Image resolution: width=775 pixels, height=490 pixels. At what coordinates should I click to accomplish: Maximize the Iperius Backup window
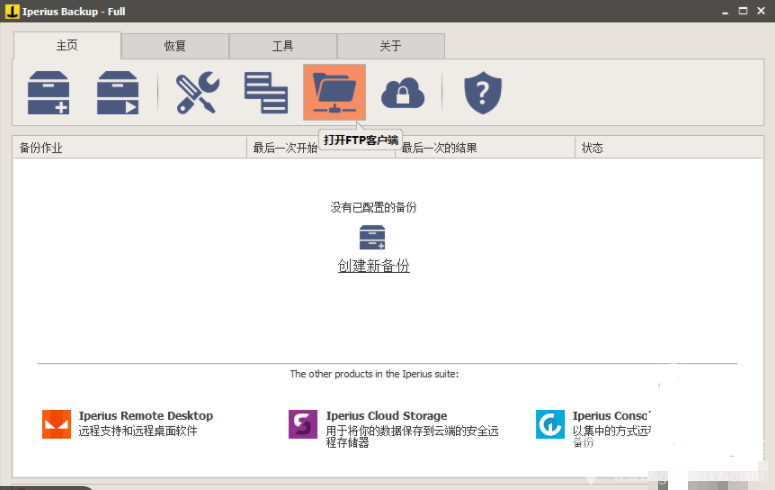[x=743, y=11]
